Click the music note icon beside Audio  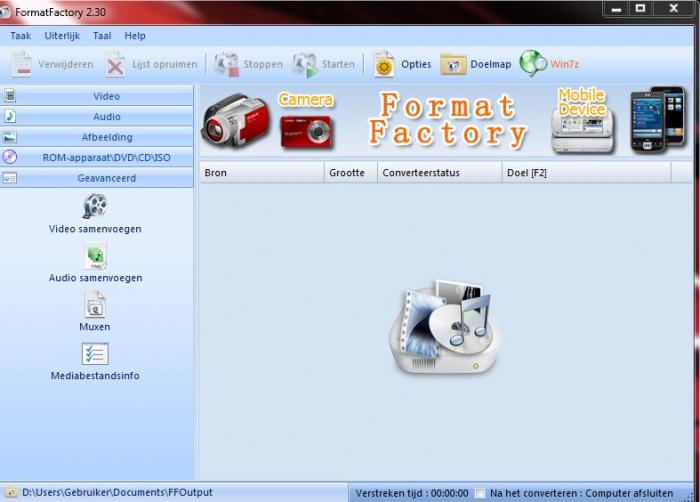tap(10, 116)
